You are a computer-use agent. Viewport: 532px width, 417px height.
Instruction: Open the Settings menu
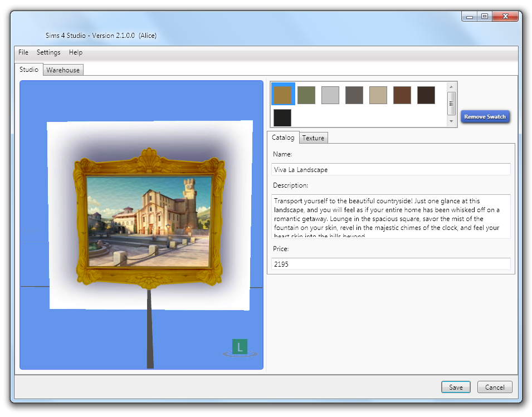(48, 52)
